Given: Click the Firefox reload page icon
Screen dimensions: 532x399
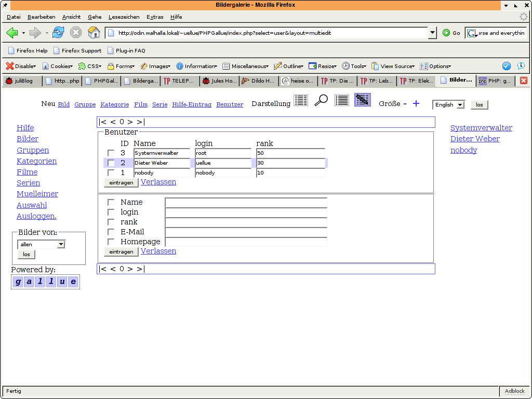Looking at the screenshot, I should (x=58, y=33).
